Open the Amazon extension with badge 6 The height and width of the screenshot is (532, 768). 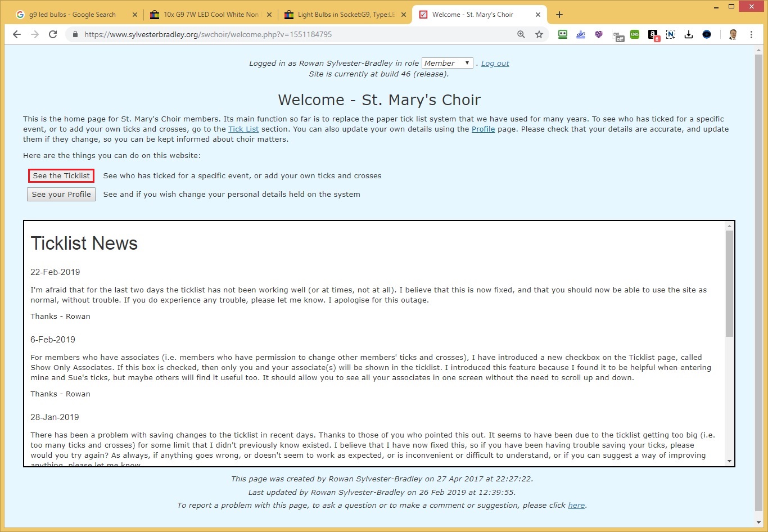point(653,35)
